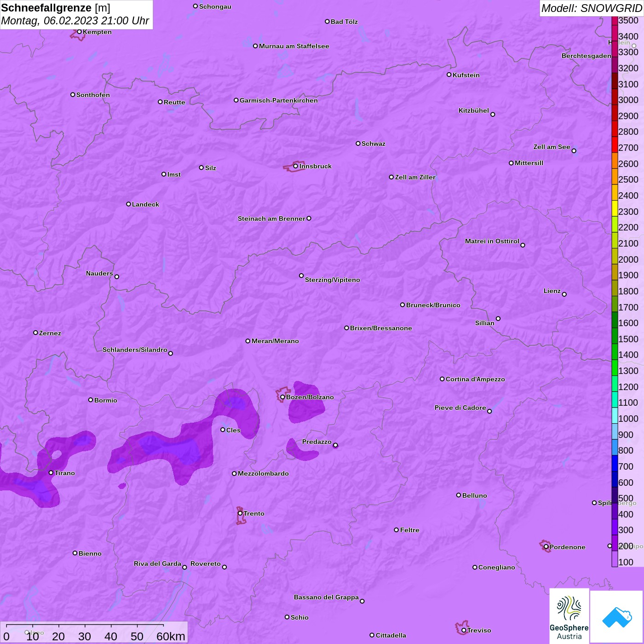Click the "Bassano del Grappa" label
Screen dimensions: 644x644
point(326,597)
